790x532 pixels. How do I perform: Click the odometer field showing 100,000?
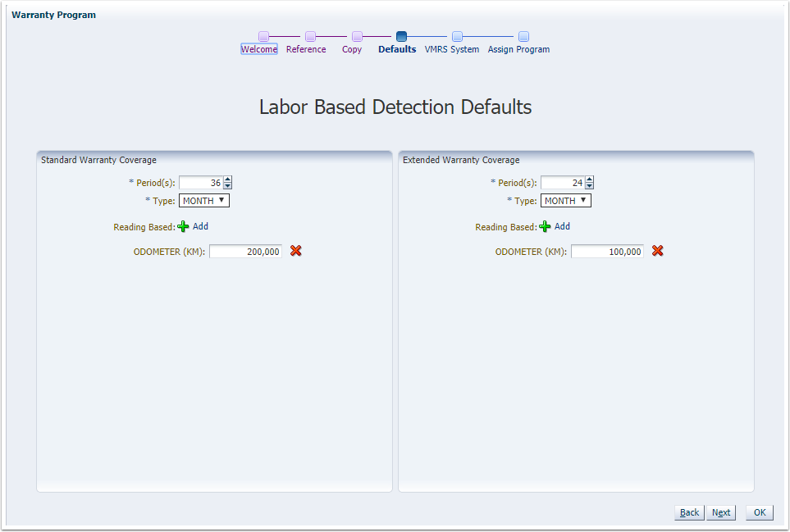pyautogui.click(x=608, y=251)
